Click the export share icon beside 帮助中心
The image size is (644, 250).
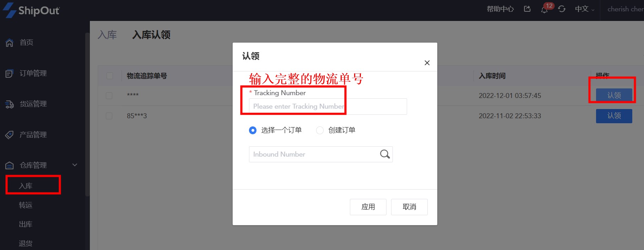click(527, 9)
